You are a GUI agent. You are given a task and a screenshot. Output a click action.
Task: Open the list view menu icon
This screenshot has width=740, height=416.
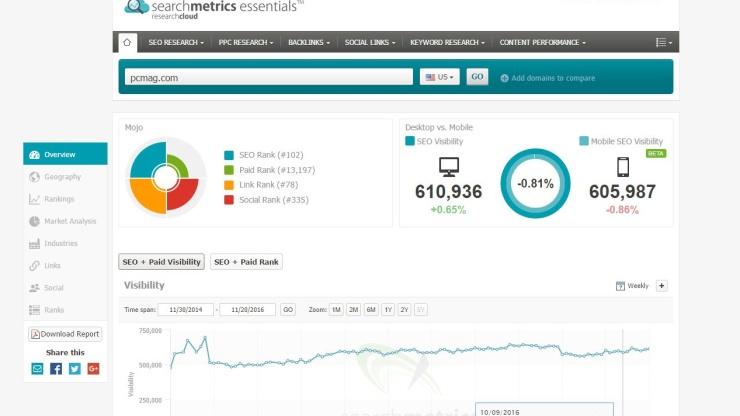[x=663, y=42]
